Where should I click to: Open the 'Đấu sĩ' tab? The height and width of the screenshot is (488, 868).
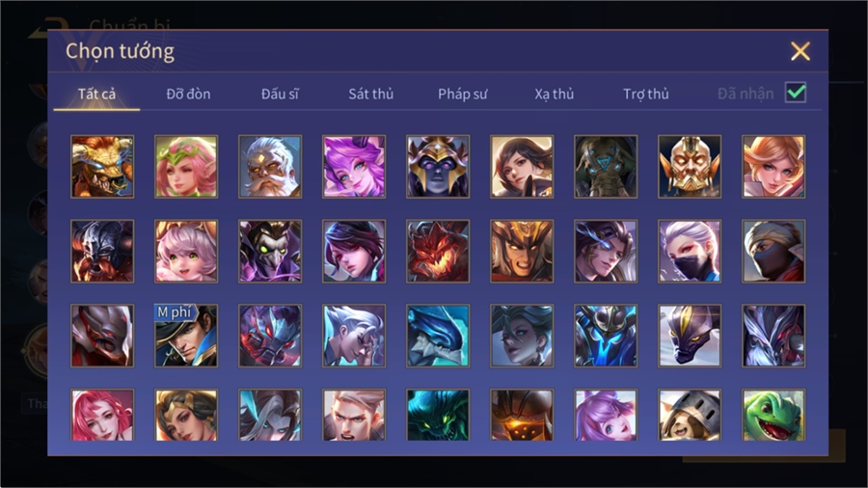coord(280,95)
